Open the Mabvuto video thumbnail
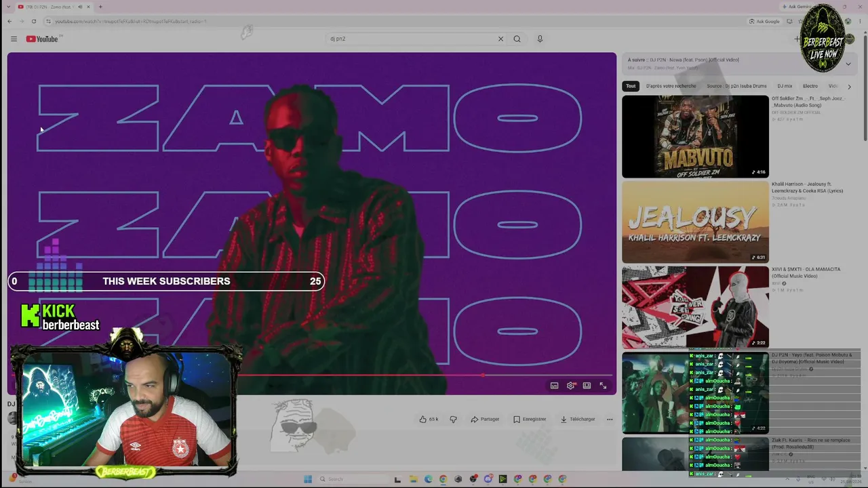The image size is (868, 488). pos(695,136)
